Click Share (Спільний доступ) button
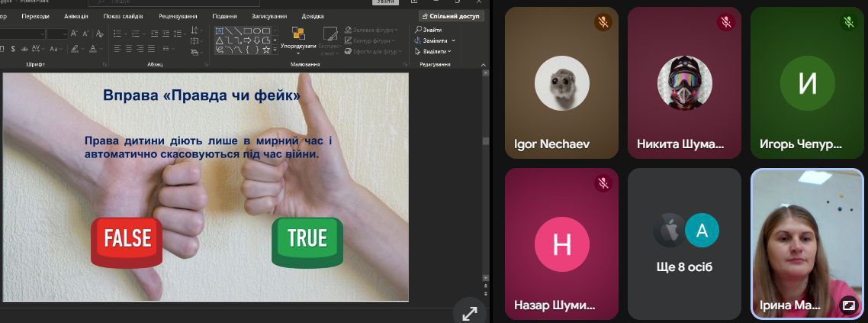Image resolution: width=868 pixels, height=323 pixels. click(x=451, y=16)
